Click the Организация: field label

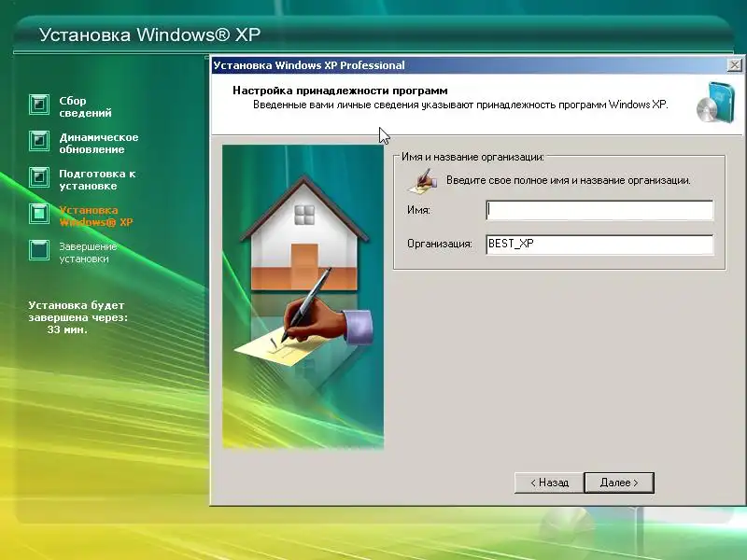click(x=439, y=244)
